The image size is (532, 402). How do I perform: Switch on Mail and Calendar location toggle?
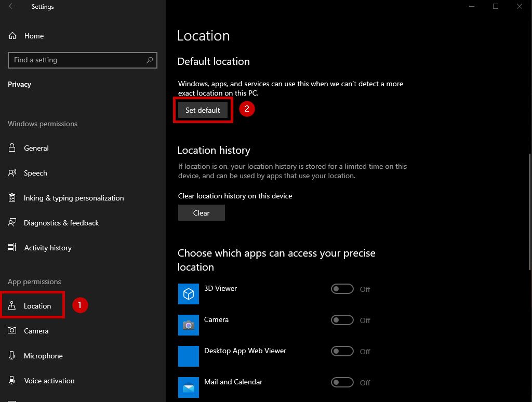tap(342, 383)
